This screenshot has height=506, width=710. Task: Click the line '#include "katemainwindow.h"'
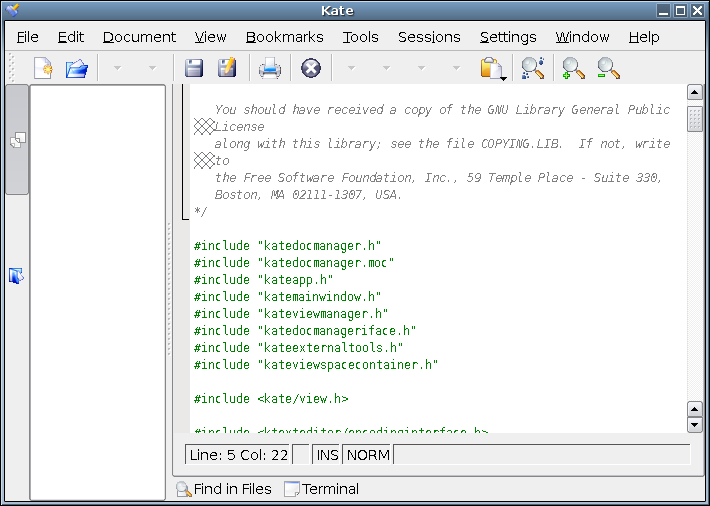pos(288,297)
